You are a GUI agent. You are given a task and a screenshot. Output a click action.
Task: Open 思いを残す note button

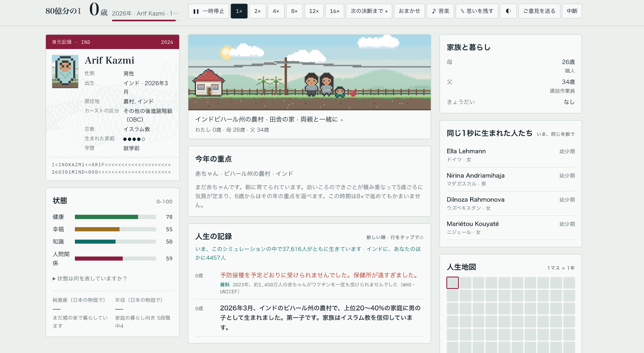point(477,11)
